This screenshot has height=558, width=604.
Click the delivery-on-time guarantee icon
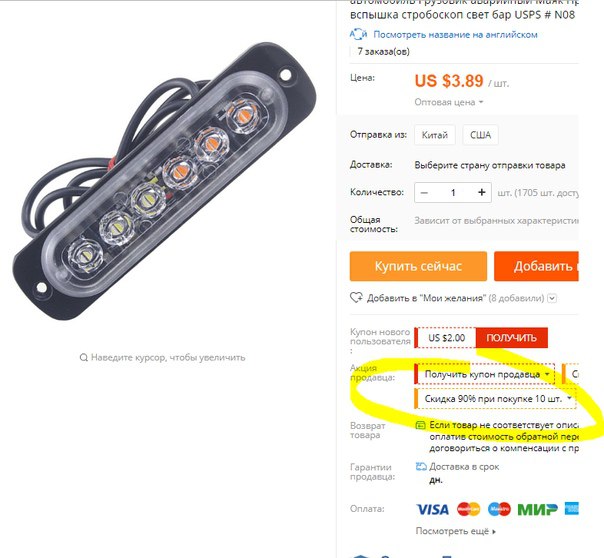pos(421,467)
